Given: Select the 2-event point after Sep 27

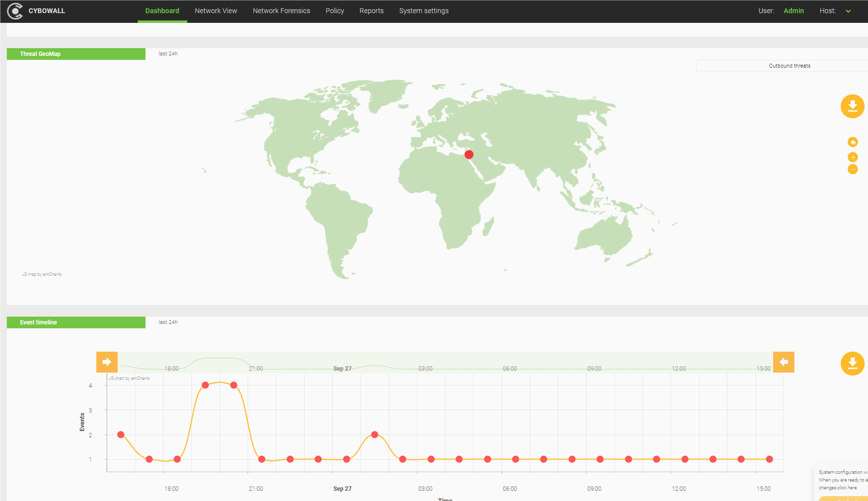Looking at the screenshot, I should tap(375, 434).
